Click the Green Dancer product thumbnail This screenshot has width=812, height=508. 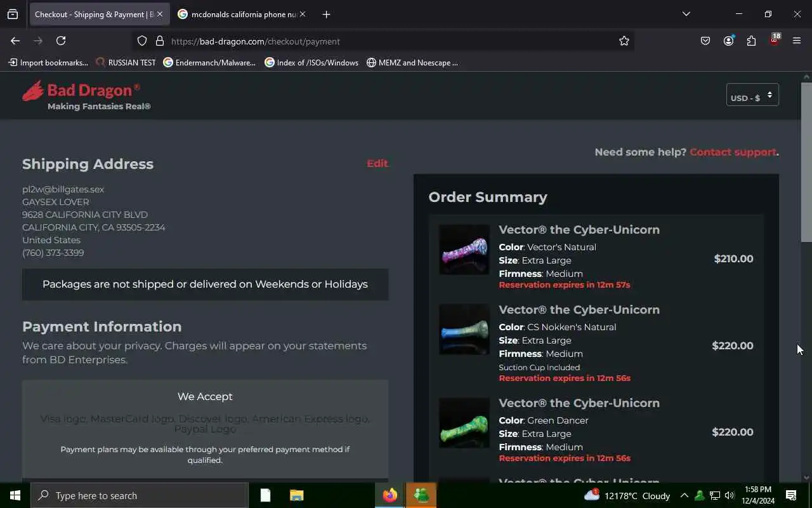(x=464, y=423)
